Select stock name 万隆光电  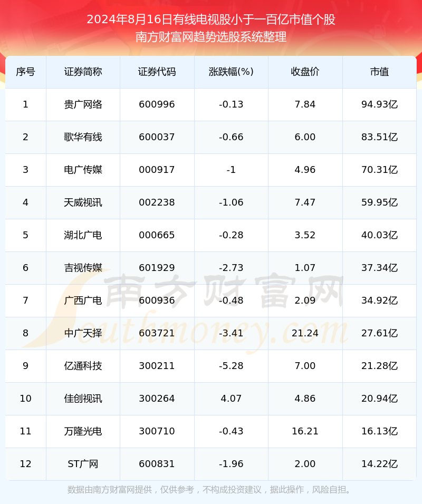coord(83,431)
